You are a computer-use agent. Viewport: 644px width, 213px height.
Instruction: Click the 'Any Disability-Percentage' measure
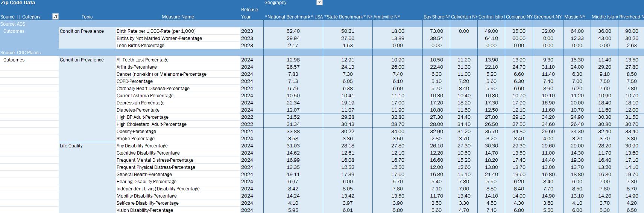point(142,146)
